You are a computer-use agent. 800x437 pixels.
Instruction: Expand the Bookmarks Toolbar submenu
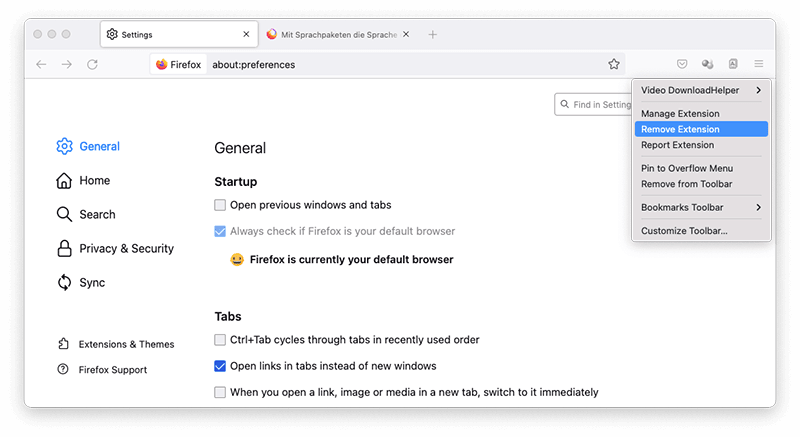tap(700, 208)
